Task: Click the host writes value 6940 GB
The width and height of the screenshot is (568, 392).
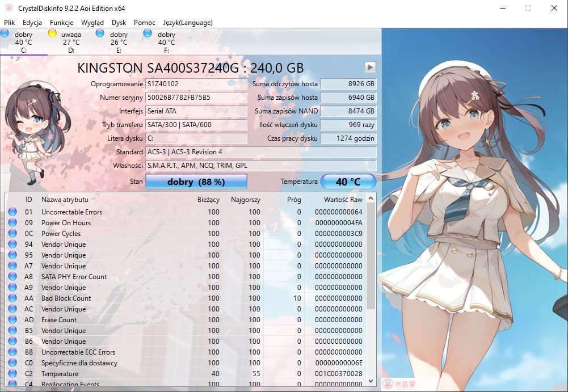Action: tap(348, 98)
